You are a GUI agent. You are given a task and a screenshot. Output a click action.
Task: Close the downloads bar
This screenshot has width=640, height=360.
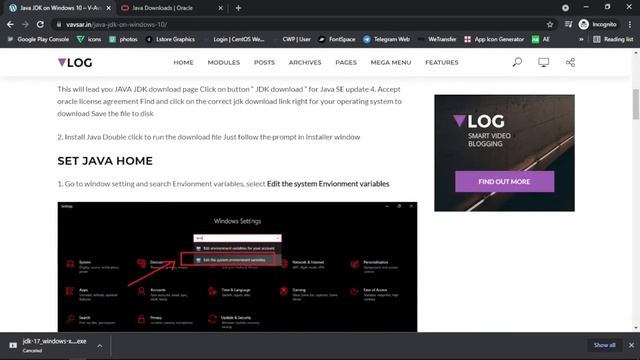(x=631, y=345)
